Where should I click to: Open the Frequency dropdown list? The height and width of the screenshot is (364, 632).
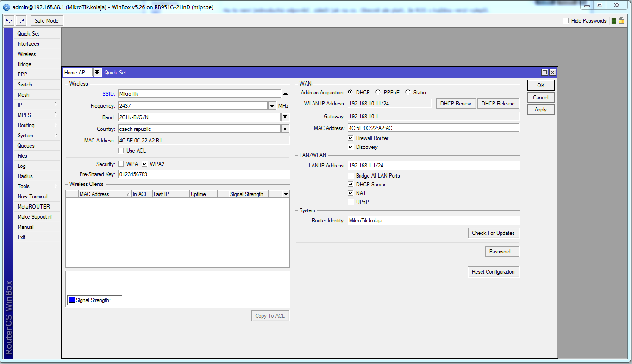(272, 106)
